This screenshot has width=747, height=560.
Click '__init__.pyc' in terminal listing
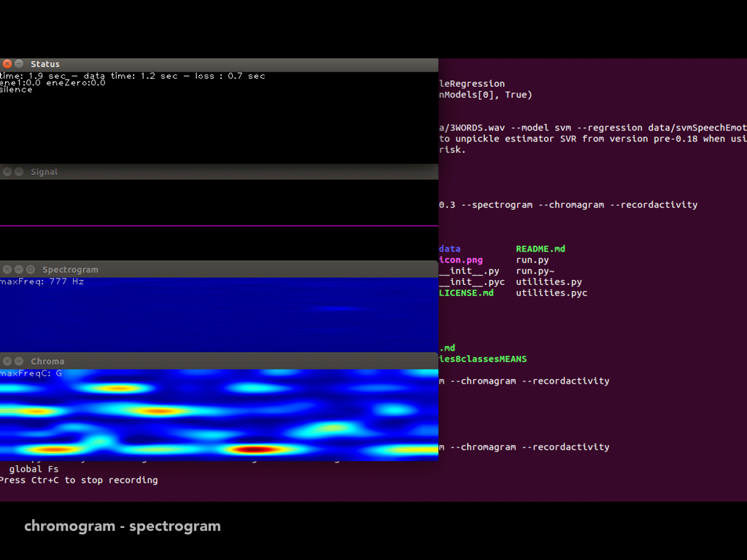pos(472,282)
